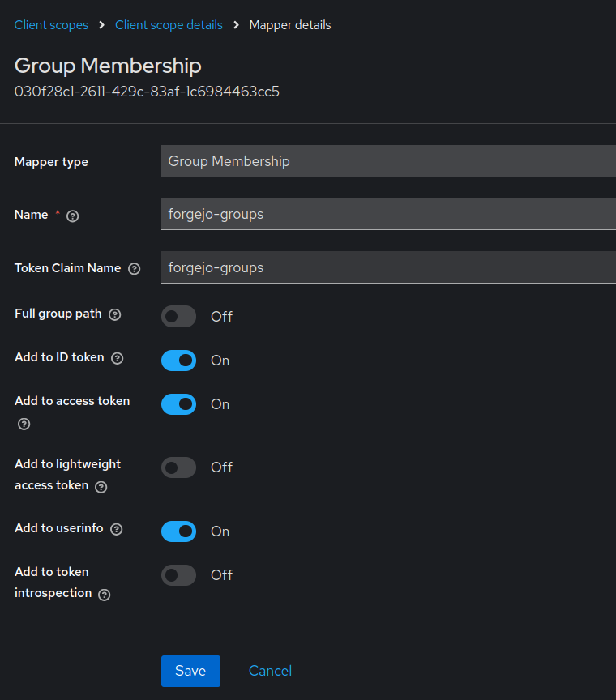Toggle off Add to userinfo switch
Screen dimensions: 616x700
click(179, 531)
